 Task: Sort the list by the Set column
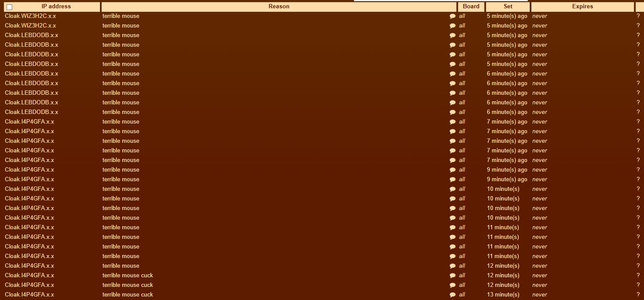(x=508, y=7)
